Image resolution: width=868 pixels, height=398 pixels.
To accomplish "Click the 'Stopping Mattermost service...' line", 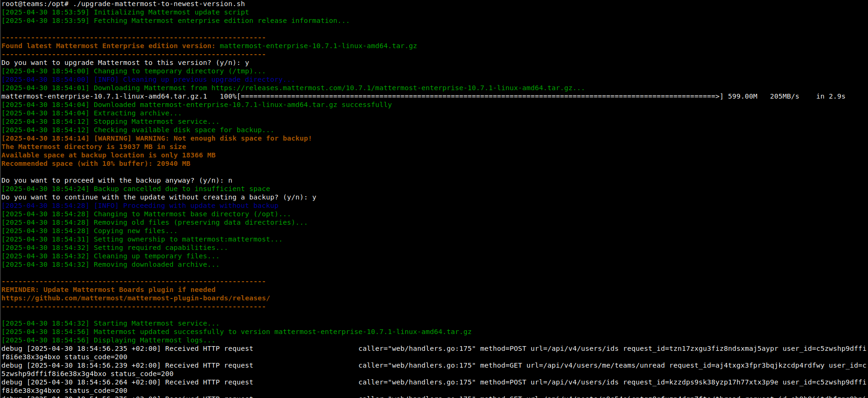I will [x=110, y=121].
